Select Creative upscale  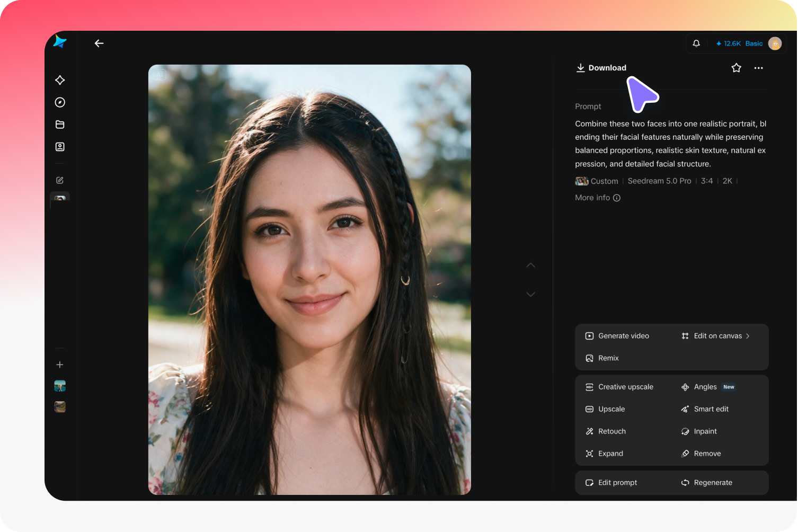click(619, 387)
